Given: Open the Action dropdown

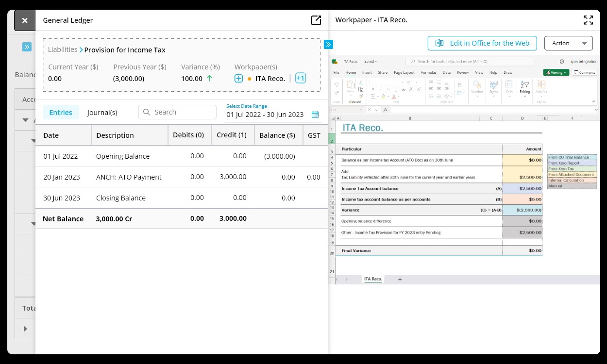Looking at the screenshot, I should (x=568, y=43).
